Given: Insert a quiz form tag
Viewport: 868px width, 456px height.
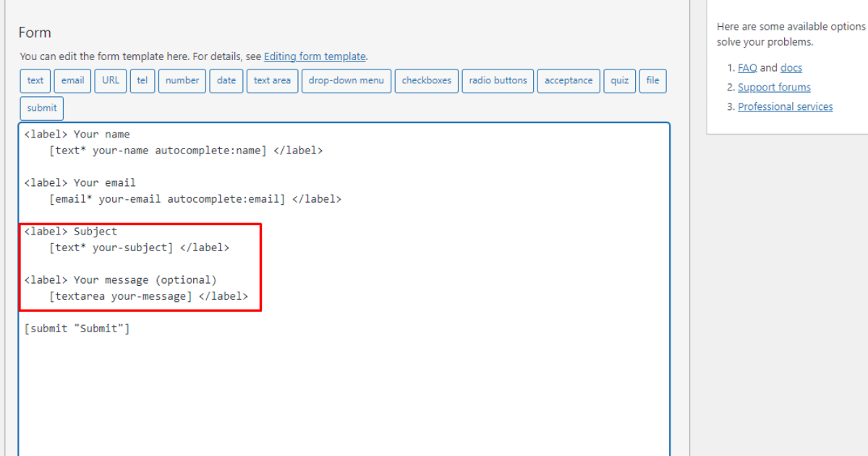Looking at the screenshot, I should pos(619,80).
